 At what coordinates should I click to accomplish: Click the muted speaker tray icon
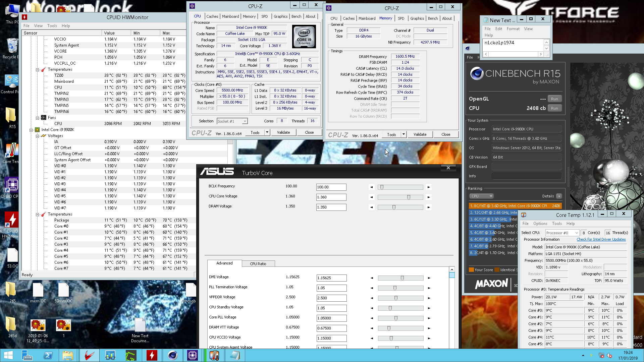coord(609,356)
